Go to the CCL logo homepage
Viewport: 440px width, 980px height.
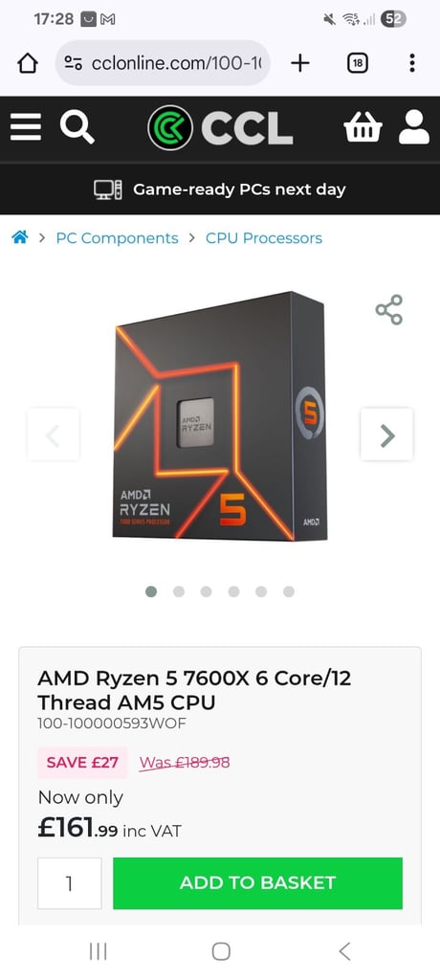[x=220, y=127]
